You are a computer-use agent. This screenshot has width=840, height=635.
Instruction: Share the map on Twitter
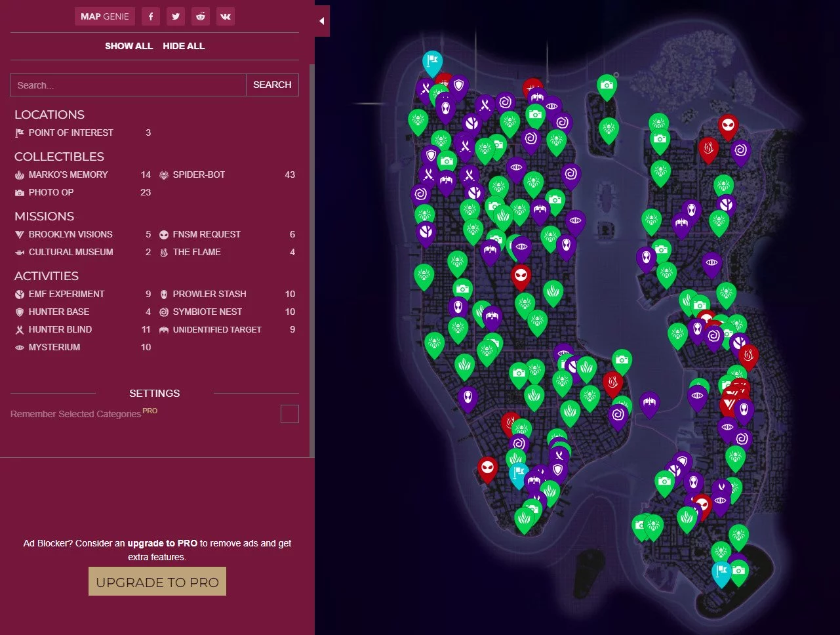tap(176, 16)
